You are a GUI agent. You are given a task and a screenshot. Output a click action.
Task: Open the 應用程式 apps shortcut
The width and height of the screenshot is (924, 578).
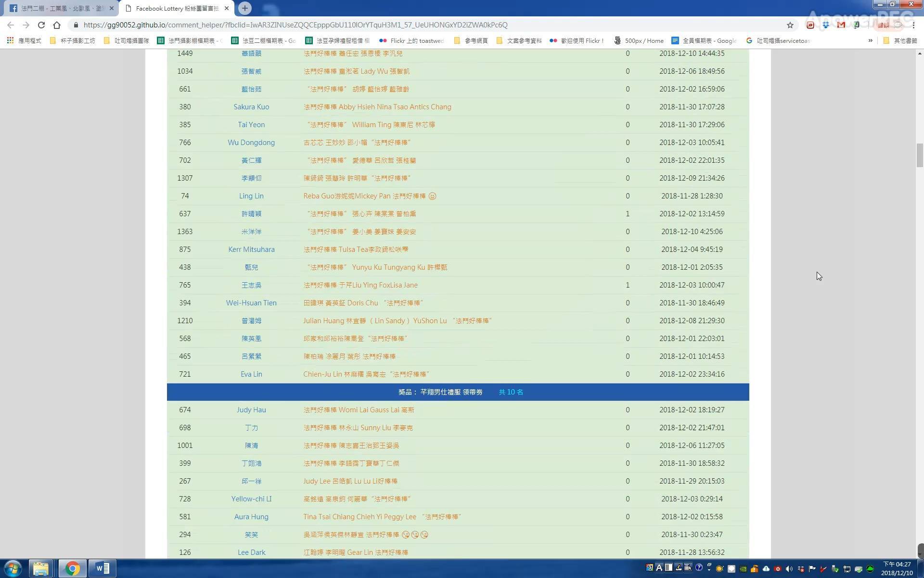(24, 41)
